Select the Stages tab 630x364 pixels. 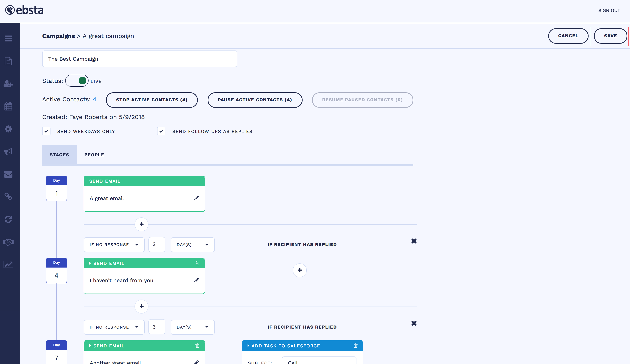tap(59, 155)
